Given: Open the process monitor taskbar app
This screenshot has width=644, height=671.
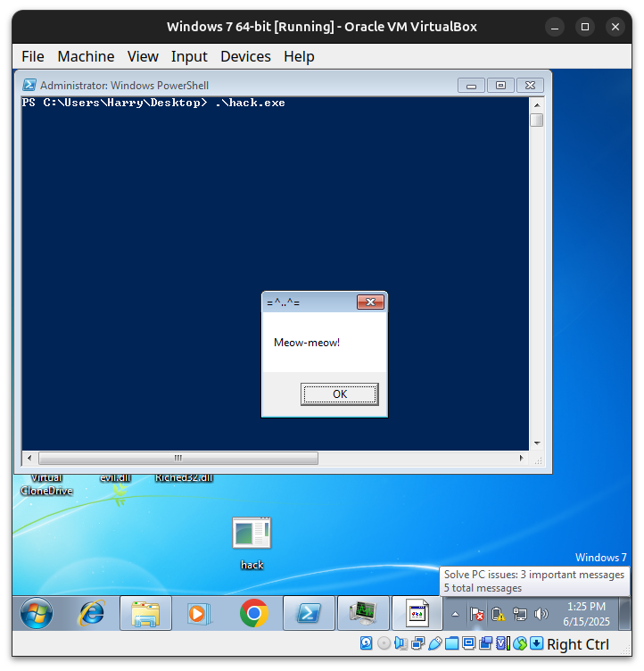Looking at the screenshot, I should (363, 613).
